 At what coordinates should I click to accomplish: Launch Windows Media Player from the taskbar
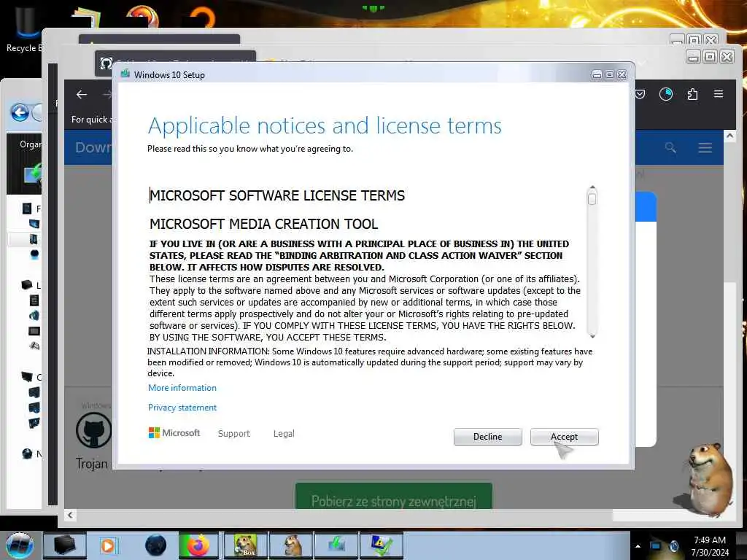point(108,545)
